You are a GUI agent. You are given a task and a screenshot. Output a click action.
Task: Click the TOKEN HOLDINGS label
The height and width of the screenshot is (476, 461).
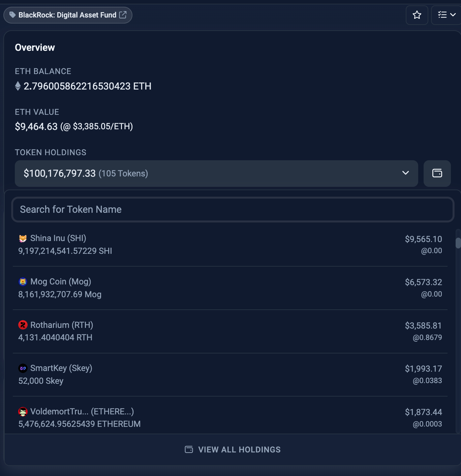pyautogui.click(x=51, y=152)
